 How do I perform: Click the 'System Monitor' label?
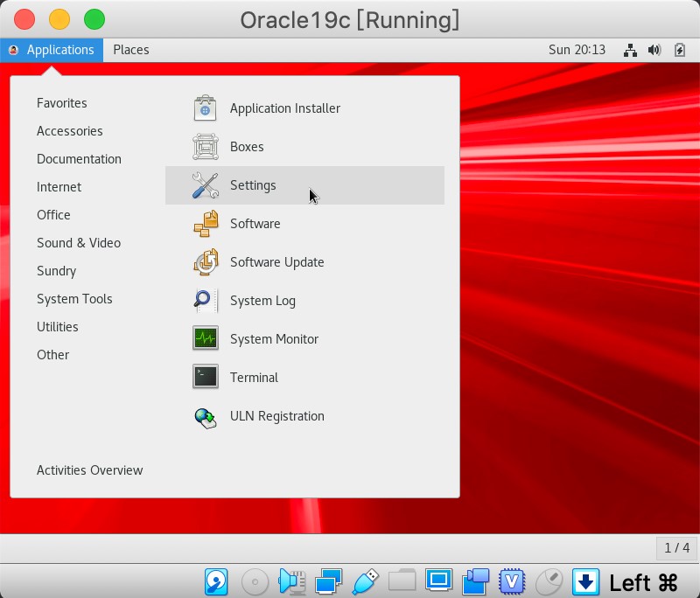[274, 339]
